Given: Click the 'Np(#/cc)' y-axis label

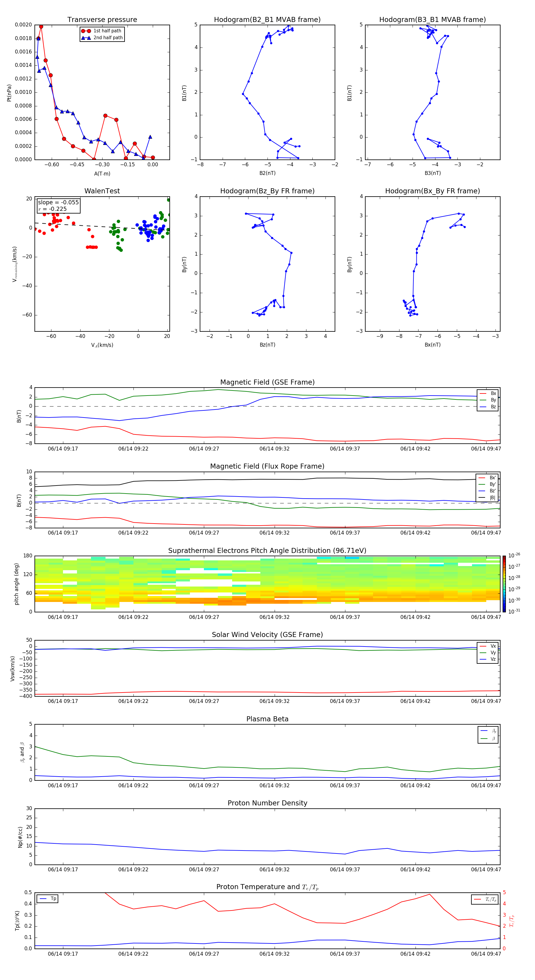Looking at the screenshot, I should [20, 837].
